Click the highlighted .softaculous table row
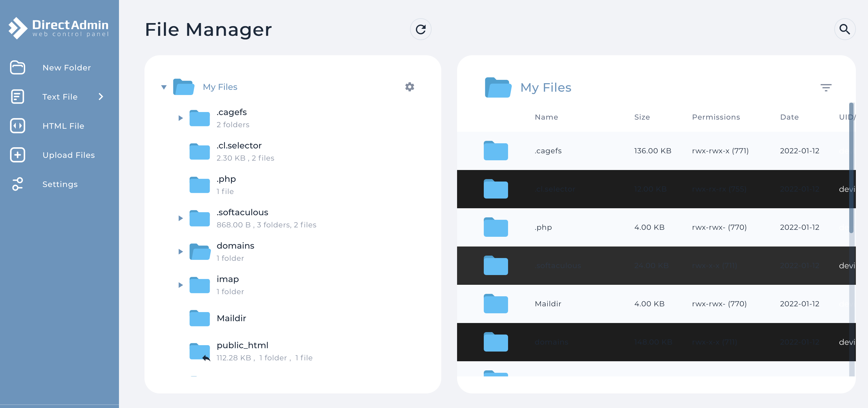868x408 pixels. (x=656, y=266)
